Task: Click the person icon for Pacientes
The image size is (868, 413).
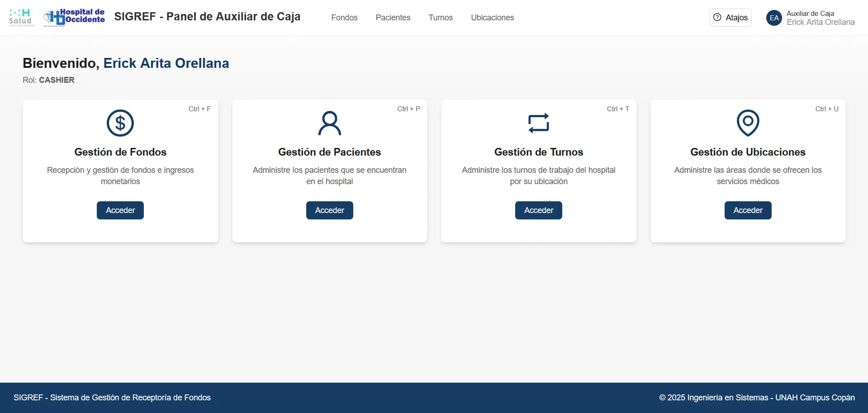Action: [329, 123]
